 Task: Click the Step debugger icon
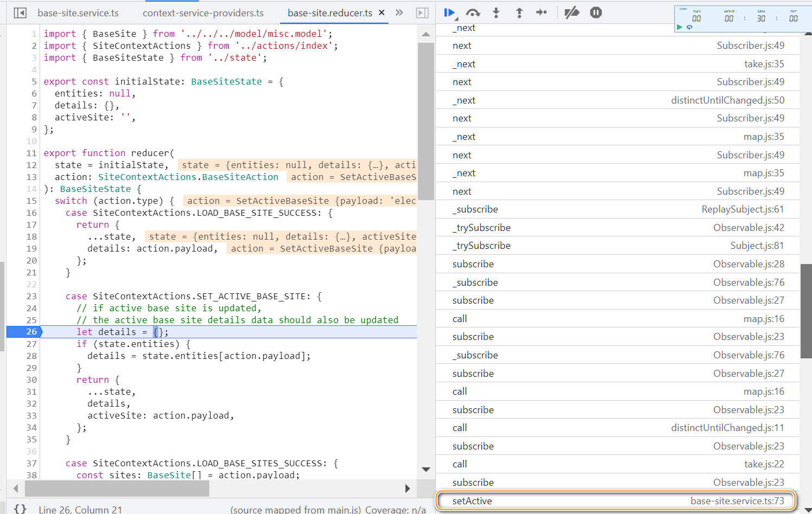(x=542, y=12)
